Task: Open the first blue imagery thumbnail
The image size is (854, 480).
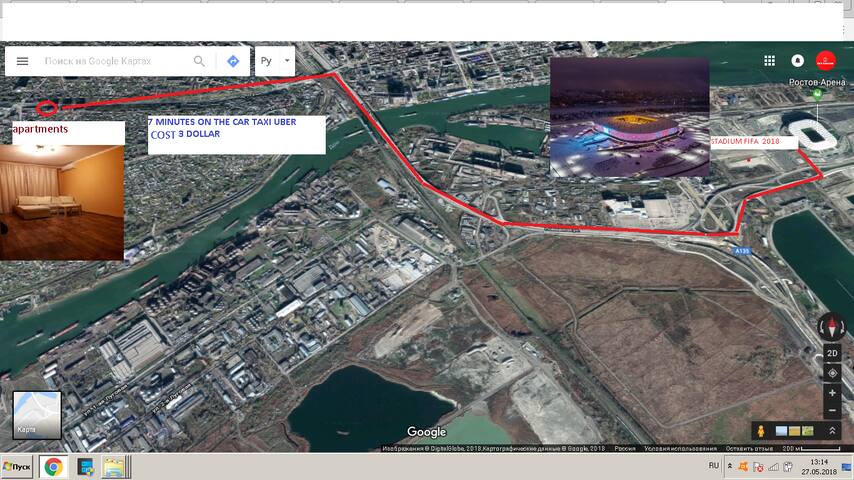Action: (x=781, y=431)
